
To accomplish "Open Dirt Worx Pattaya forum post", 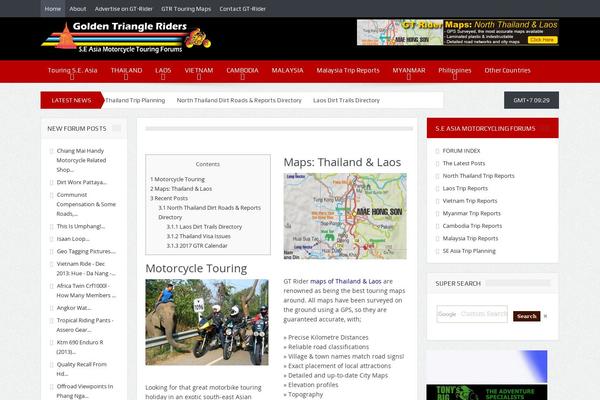I will point(82,182).
